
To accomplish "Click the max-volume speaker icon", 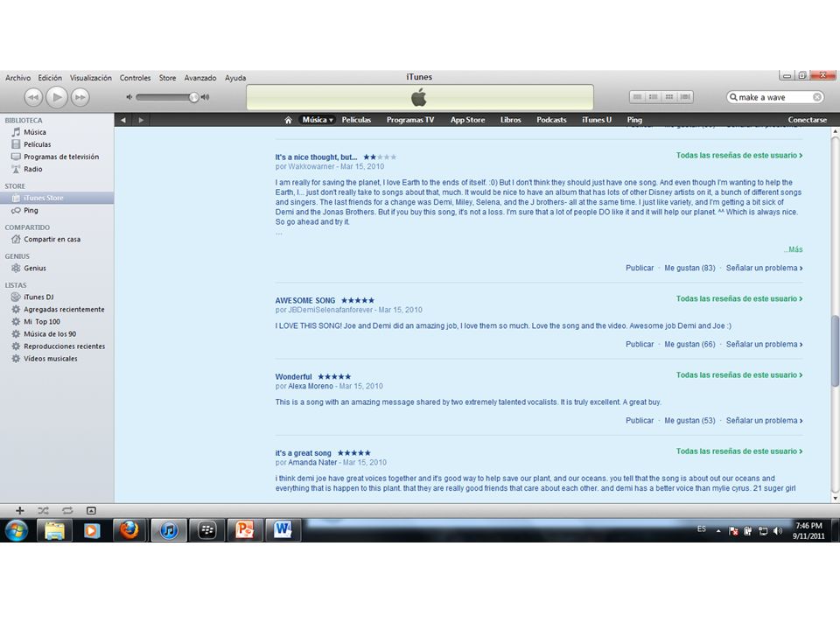I will [x=205, y=97].
